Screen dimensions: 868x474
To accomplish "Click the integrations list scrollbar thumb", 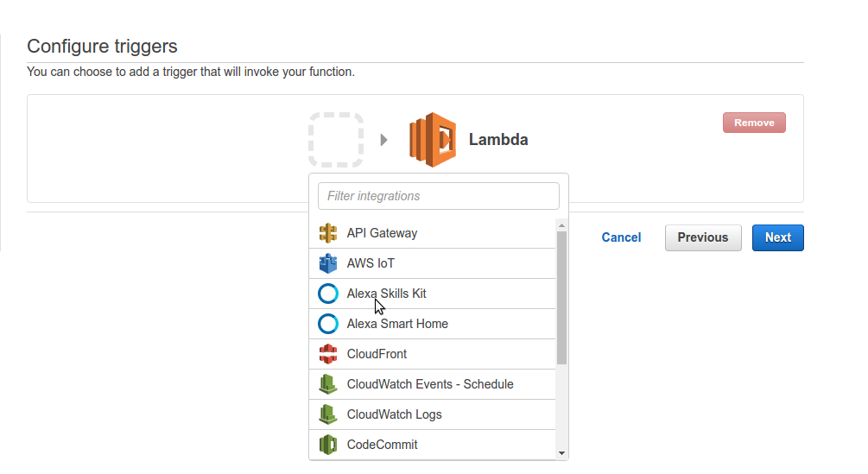I will pos(562,298).
